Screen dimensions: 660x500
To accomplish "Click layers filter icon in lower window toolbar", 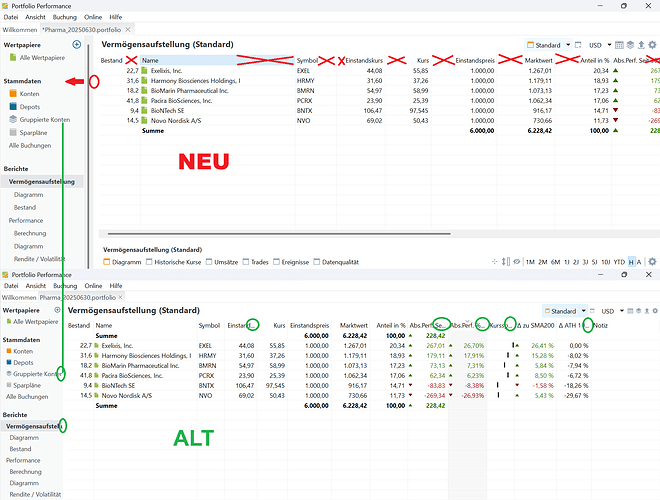I will click(x=639, y=311).
